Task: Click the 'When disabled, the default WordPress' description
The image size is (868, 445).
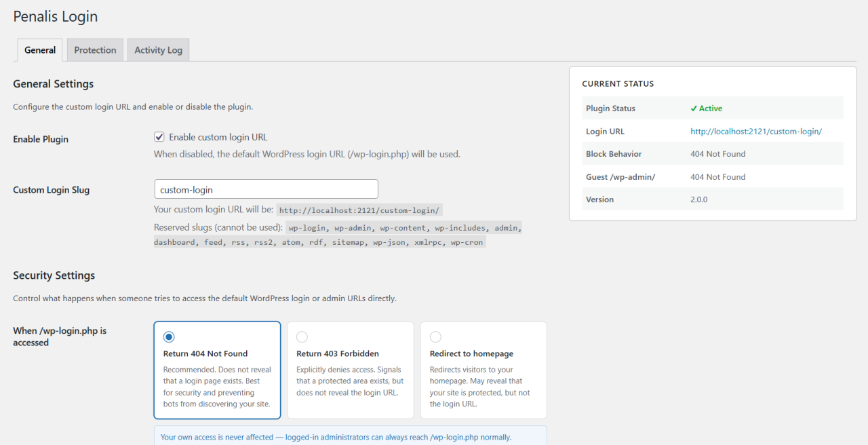Action: tap(307, 154)
